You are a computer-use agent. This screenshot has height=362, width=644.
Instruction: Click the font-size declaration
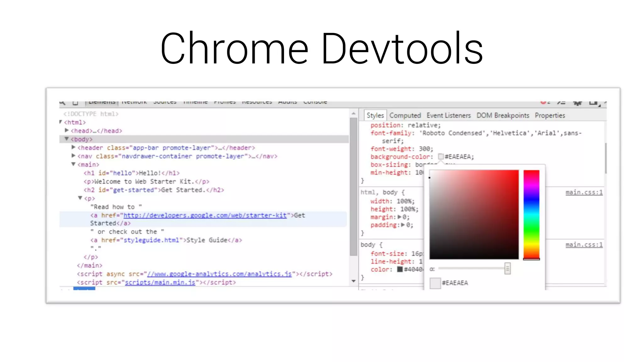(397, 254)
